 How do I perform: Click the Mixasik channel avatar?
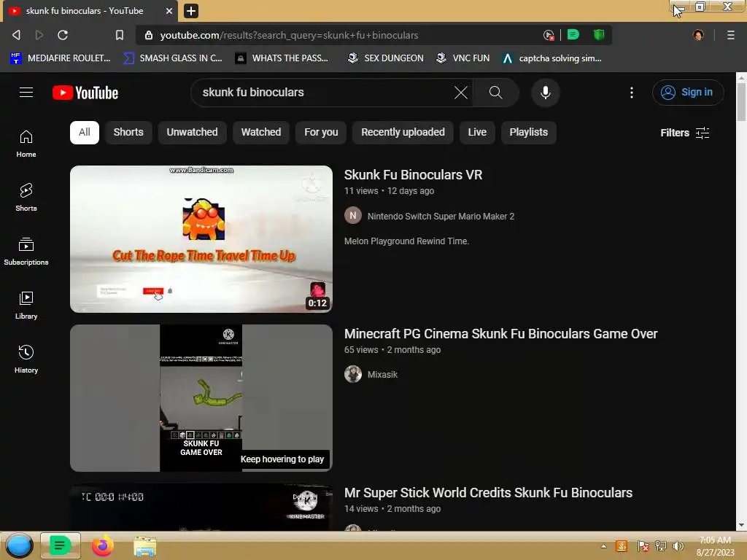pos(353,374)
